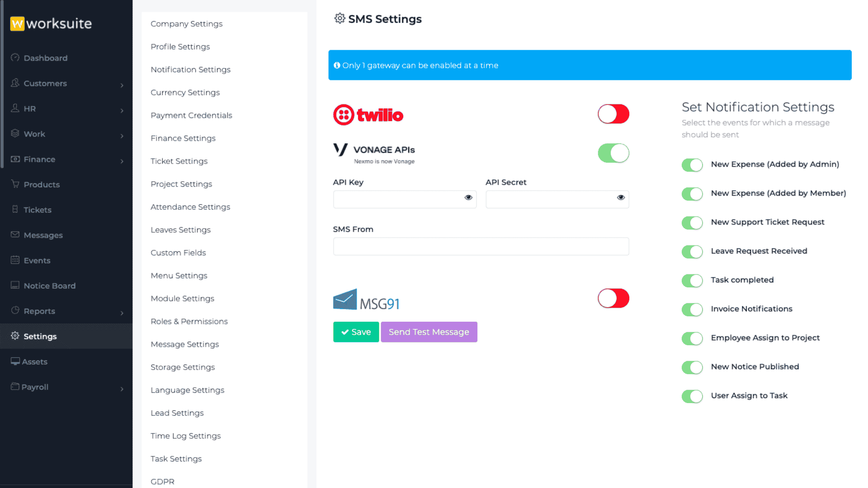Viewport: 868px width, 488px height.
Task: Click the Reports pie chart icon
Action: (15, 311)
